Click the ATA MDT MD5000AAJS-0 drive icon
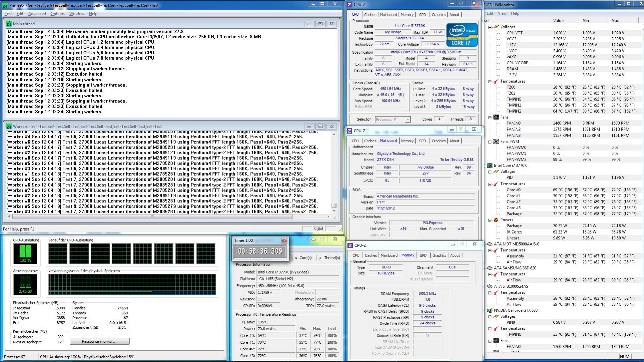This screenshot has width=644, height=362. pyautogui.click(x=490, y=244)
